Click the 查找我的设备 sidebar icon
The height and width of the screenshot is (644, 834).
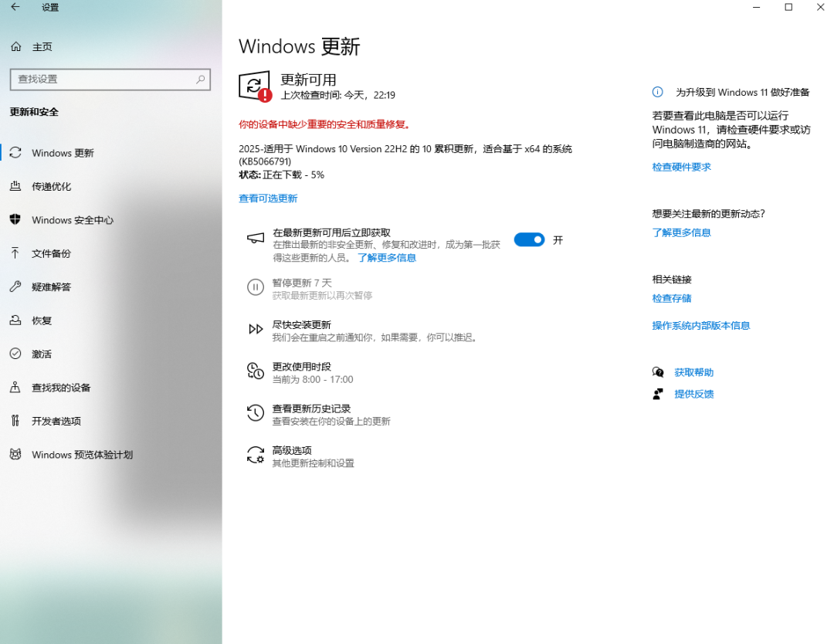[15, 388]
